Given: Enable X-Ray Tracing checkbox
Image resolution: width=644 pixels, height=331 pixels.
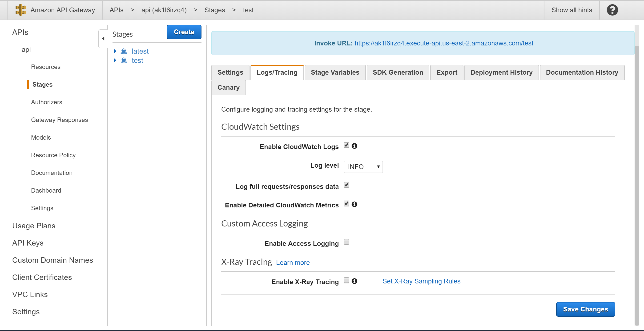Looking at the screenshot, I should (346, 280).
